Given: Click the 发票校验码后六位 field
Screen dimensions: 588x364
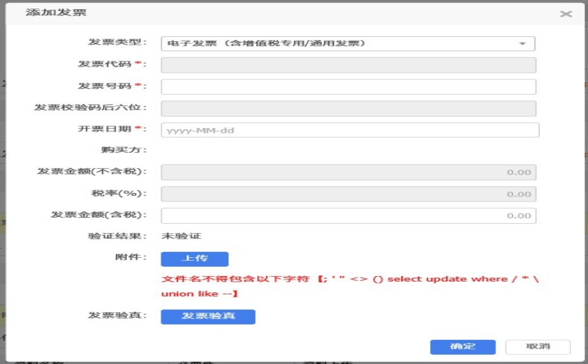Looking at the screenshot, I should pyautogui.click(x=349, y=109).
